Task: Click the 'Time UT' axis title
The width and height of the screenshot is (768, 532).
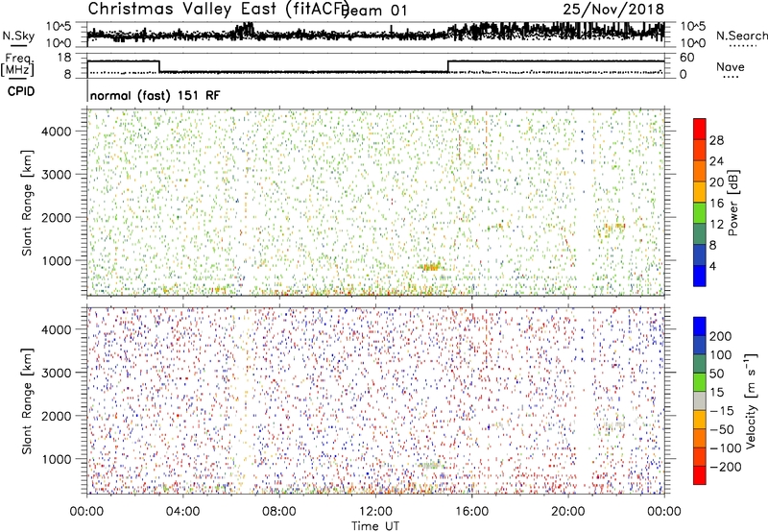Action: point(375,525)
